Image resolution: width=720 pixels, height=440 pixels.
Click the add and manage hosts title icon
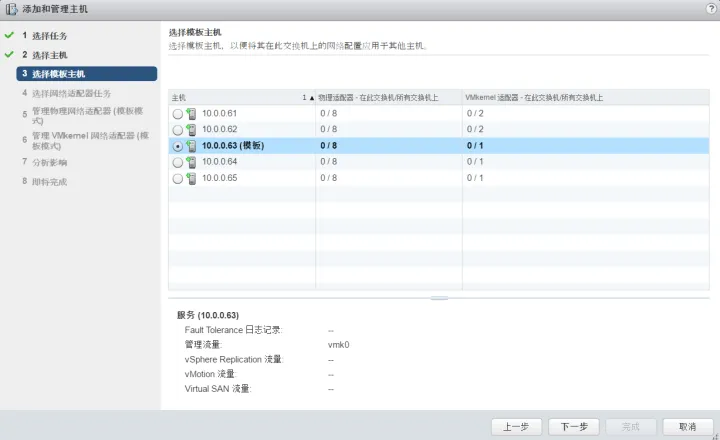point(11,9)
